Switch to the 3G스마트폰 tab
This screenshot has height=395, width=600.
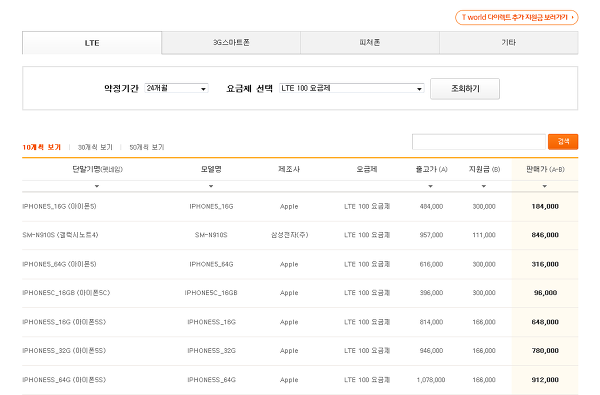pyautogui.click(x=231, y=42)
